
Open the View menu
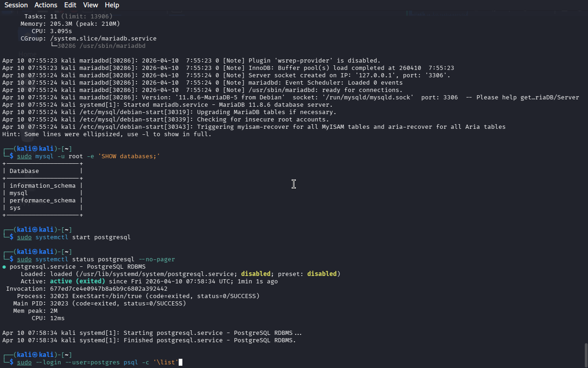[x=90, y=5]
